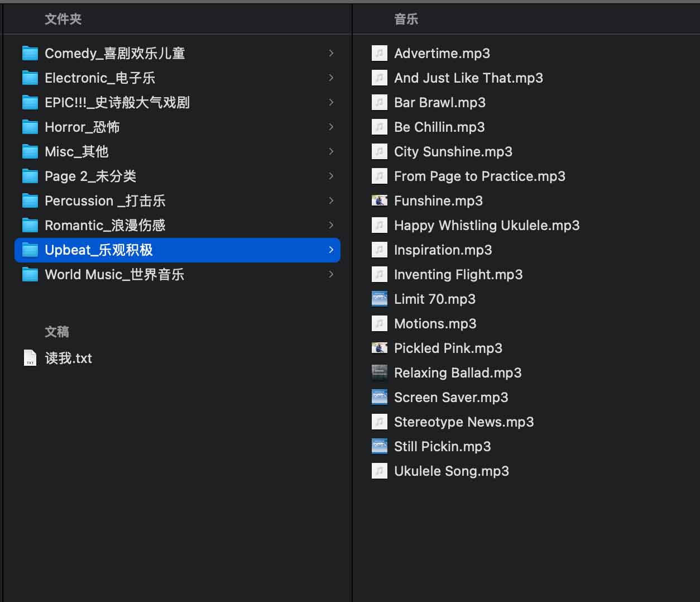Image resolution: width=700 pixels, height=602 pixels.
Task: Click the Horror_恐怖 folder icon
Action: [30, 127]
